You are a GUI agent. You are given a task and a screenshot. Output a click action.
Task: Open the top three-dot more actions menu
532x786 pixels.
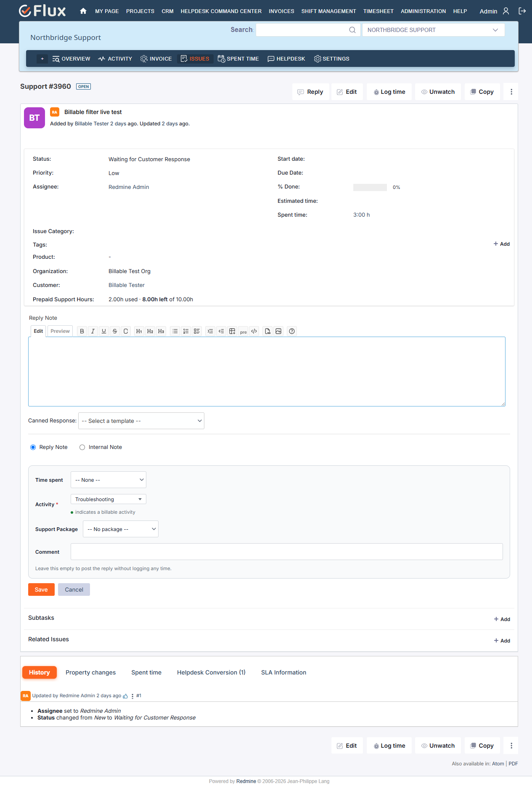(511, 92)
